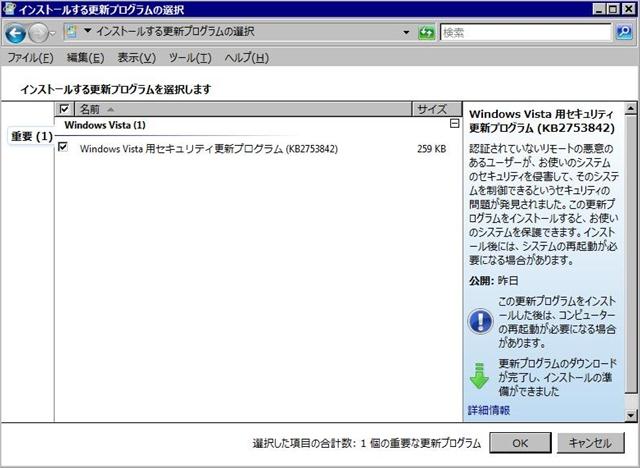Click the green refresh button

point(427,33)
